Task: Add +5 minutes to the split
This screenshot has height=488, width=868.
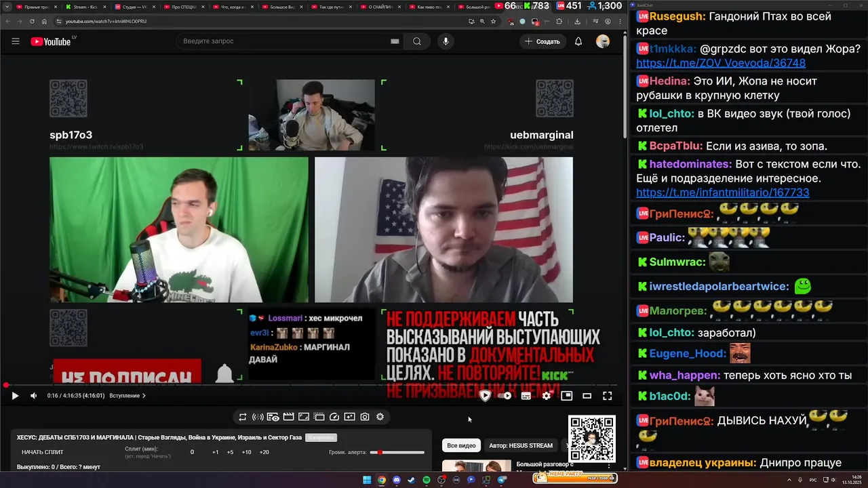Action: point(230,452)
